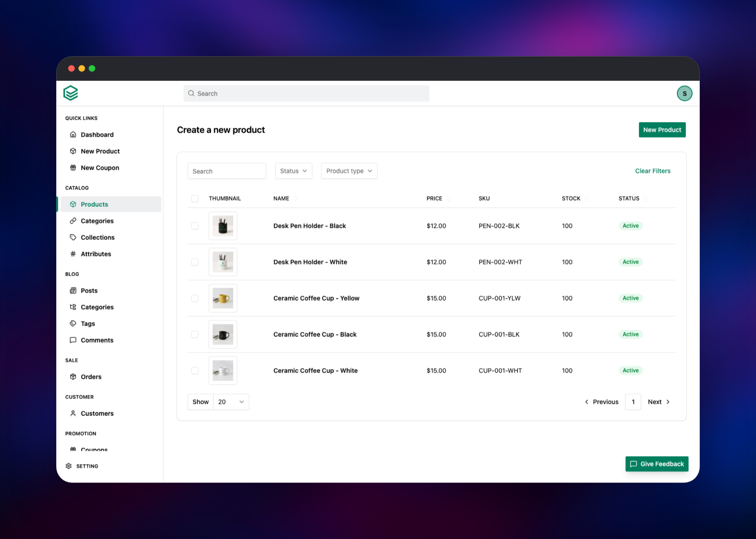Navigate to Orders in sidebar
Screen dimensions: 756x539
91,377
